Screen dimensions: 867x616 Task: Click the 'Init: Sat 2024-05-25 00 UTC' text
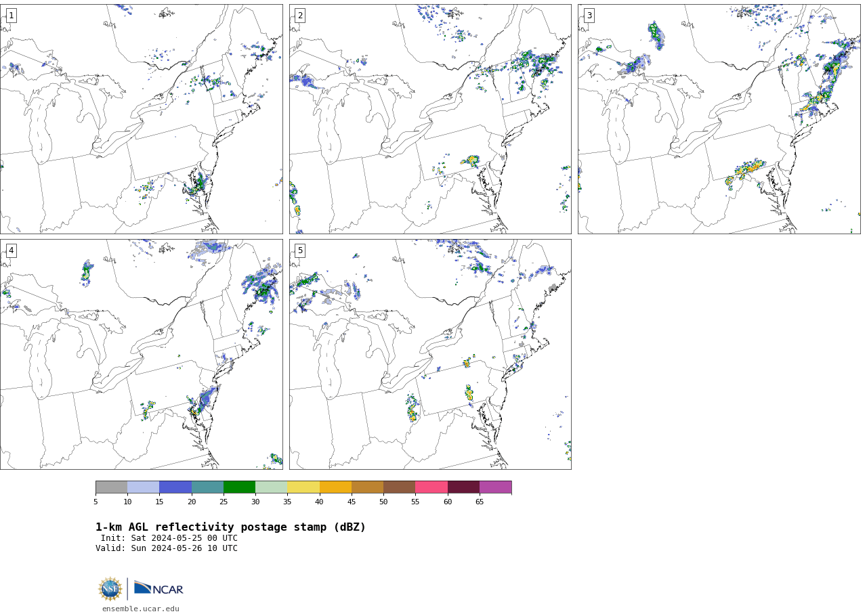(169, 538)
